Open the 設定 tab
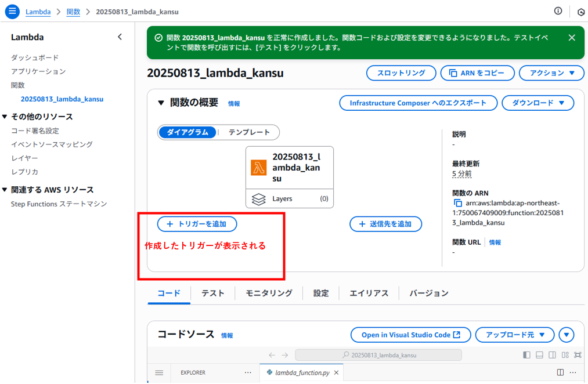 [x=321, y=294]
